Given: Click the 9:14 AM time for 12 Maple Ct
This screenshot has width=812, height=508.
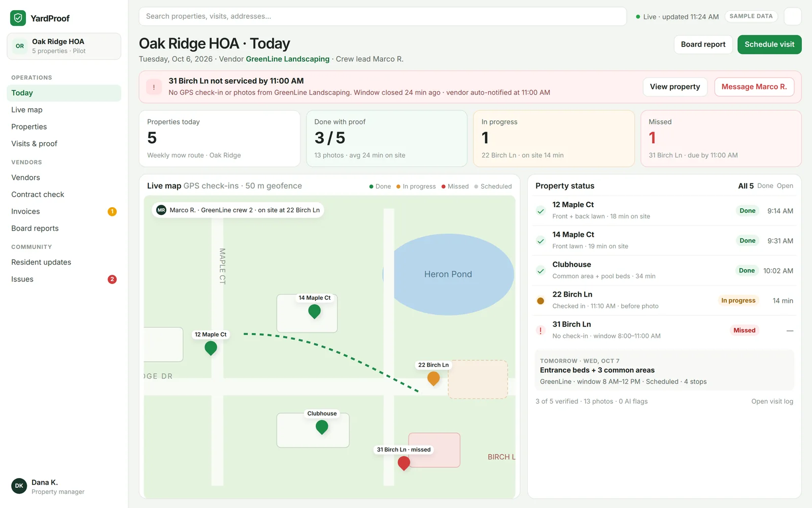Looking at the screenshot, I should [780, 211].
